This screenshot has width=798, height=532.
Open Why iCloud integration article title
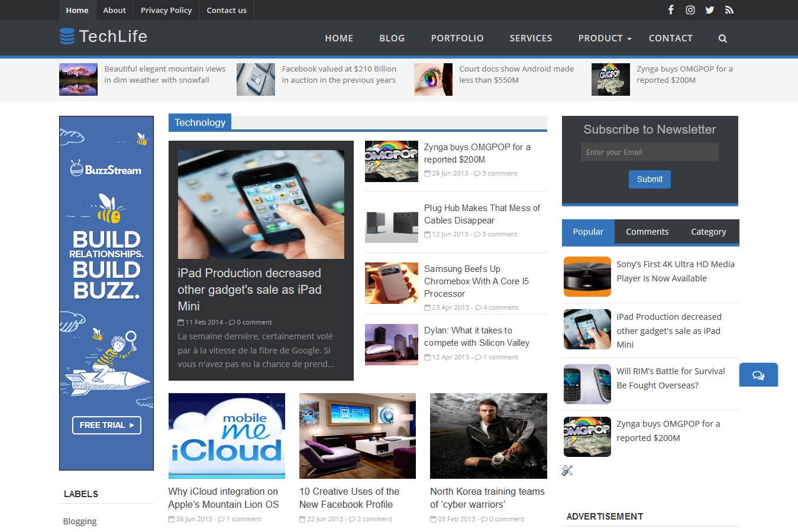[223, 498]
